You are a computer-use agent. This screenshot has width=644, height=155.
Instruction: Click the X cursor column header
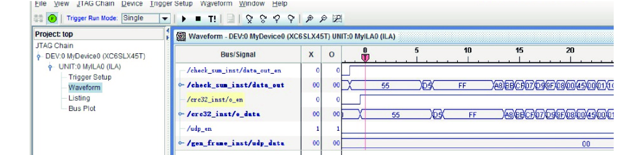311,55
